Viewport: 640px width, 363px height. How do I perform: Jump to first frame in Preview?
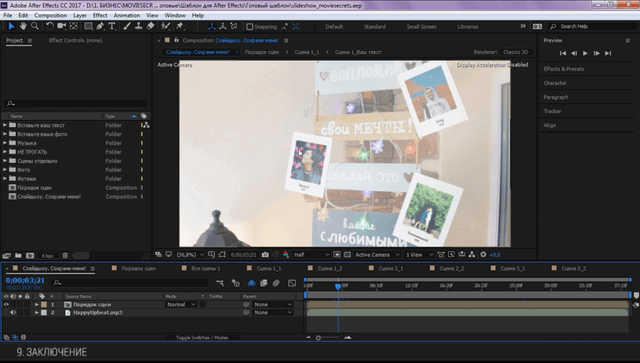[x=562, y=53]
